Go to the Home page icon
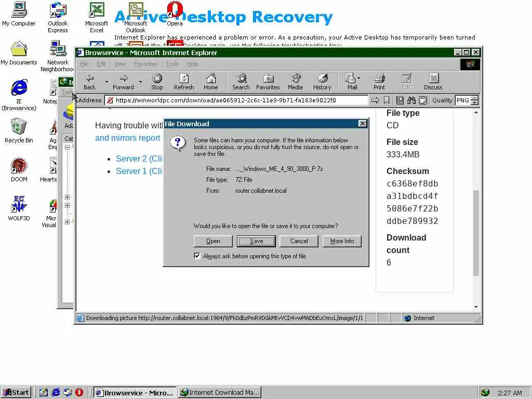The image size is (532, 399). click(x=211, y=78)
